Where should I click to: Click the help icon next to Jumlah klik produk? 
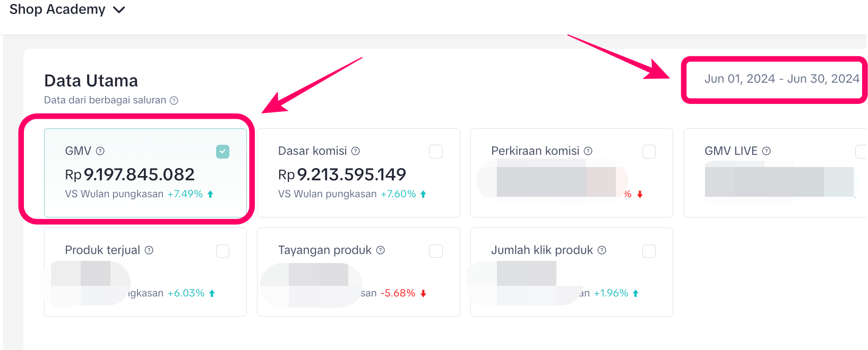click(602, 250)
